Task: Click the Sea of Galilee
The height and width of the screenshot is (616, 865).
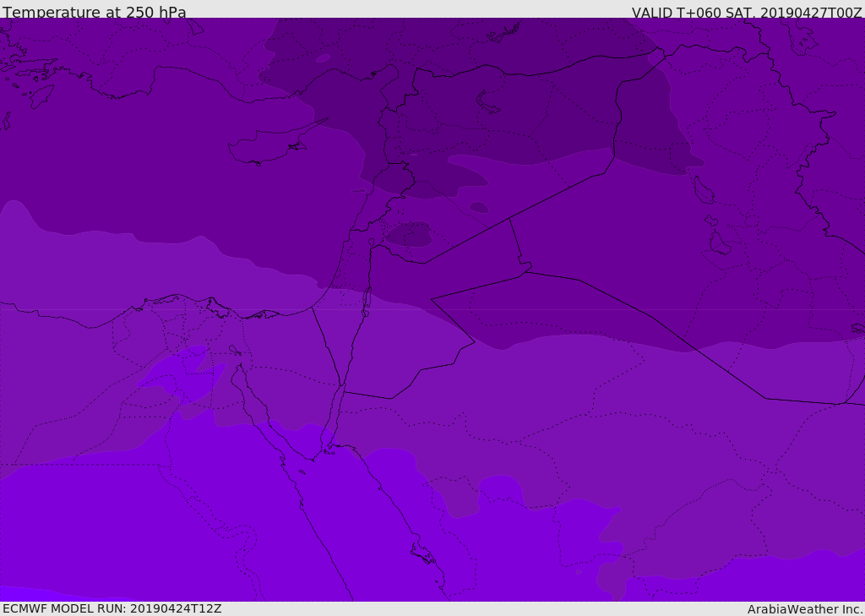Action: [371, 243]
